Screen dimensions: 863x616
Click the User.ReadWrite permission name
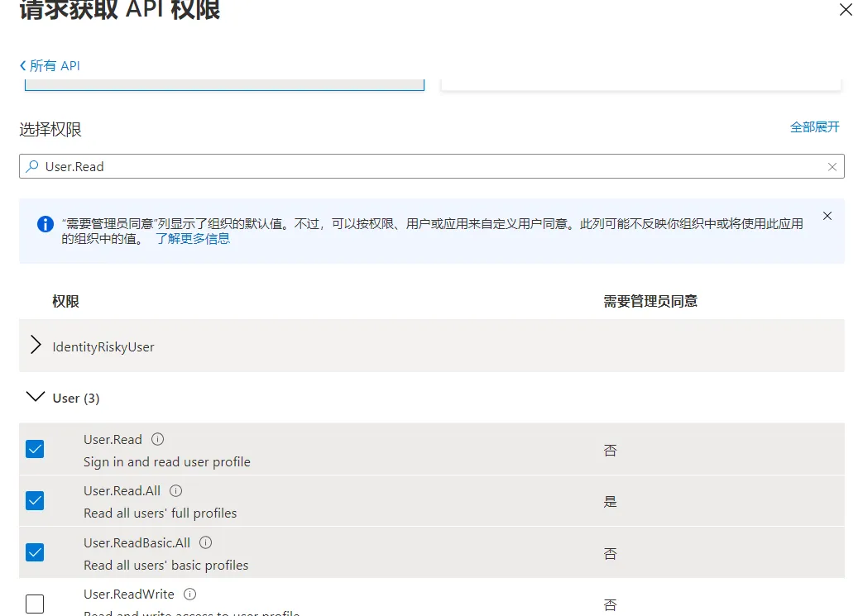point(129,595)
